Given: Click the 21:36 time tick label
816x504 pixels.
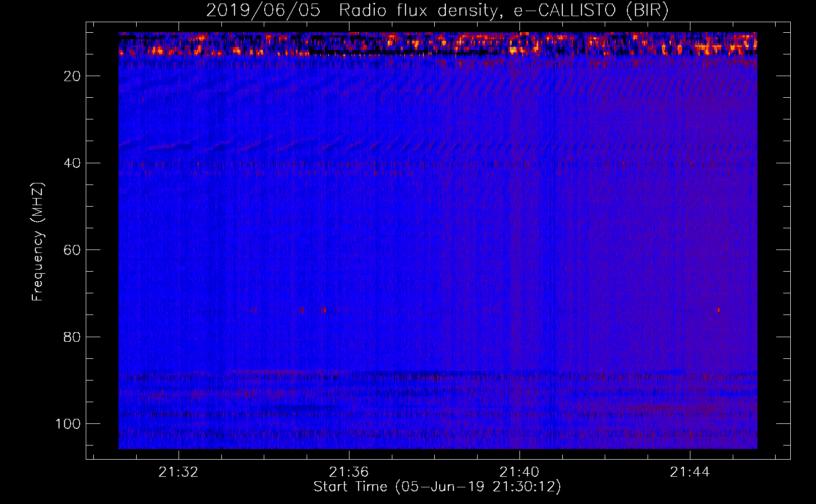Looking at the screenshot, I should point(349,472).
